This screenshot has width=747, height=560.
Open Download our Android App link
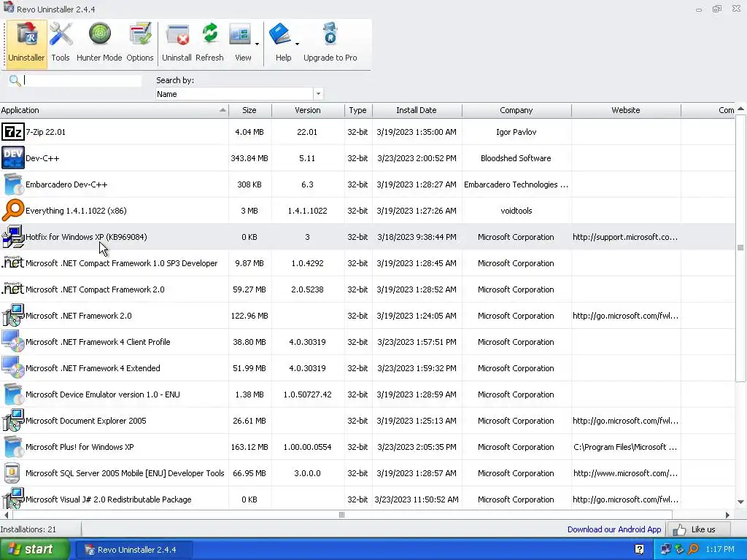pos(614,529)
